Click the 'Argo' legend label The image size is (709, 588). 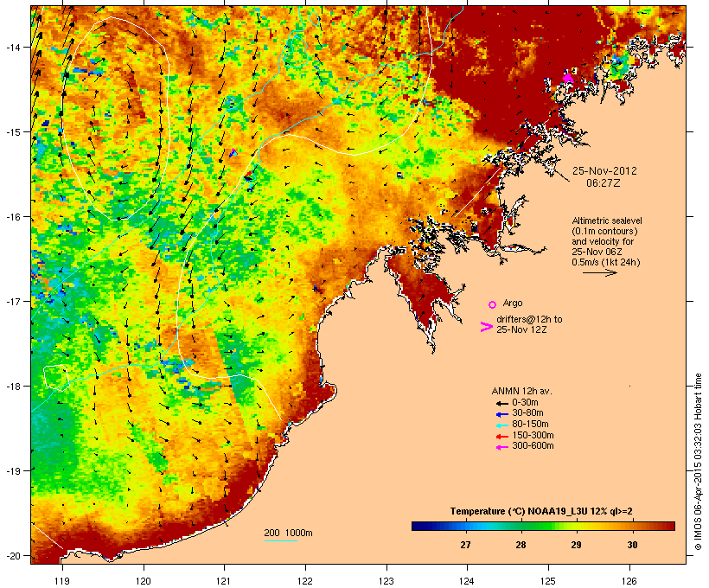click(513, 303)
